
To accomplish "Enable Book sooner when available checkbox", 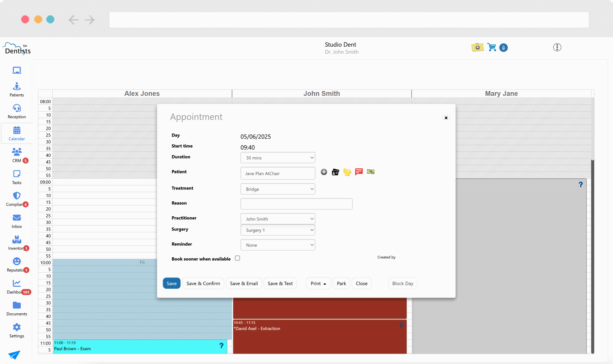I will coord(237,258).
